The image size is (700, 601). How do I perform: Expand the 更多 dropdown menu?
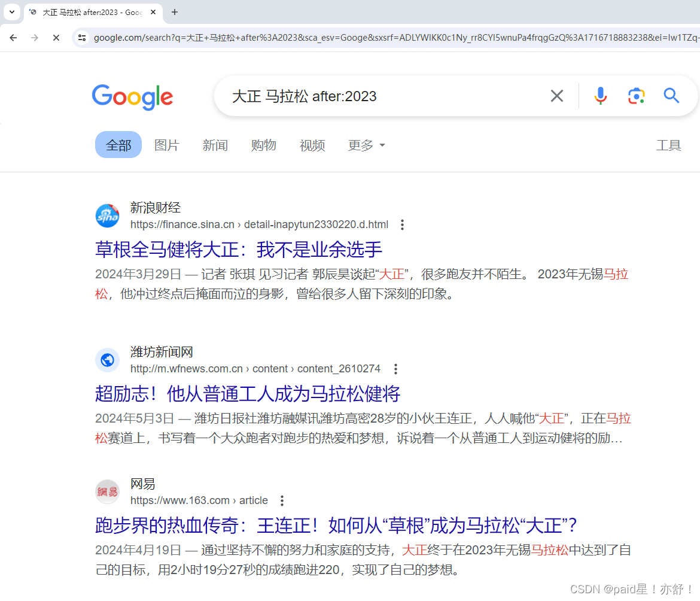367,145
